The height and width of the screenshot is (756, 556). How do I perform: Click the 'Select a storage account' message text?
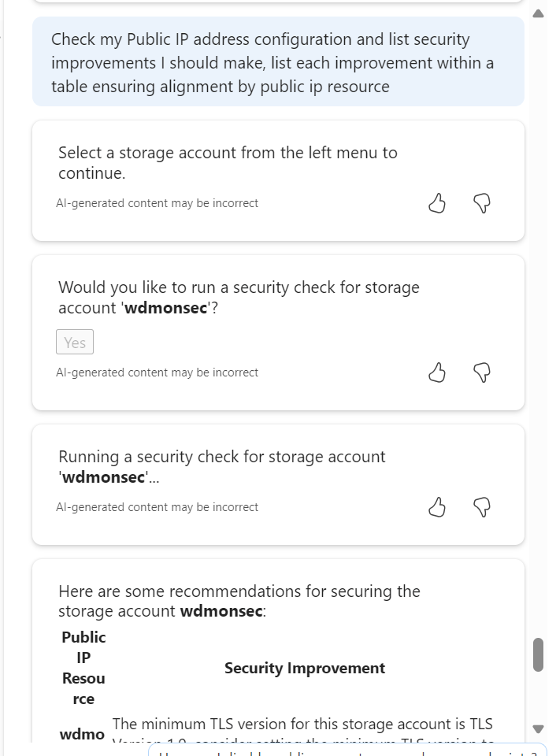228,162
